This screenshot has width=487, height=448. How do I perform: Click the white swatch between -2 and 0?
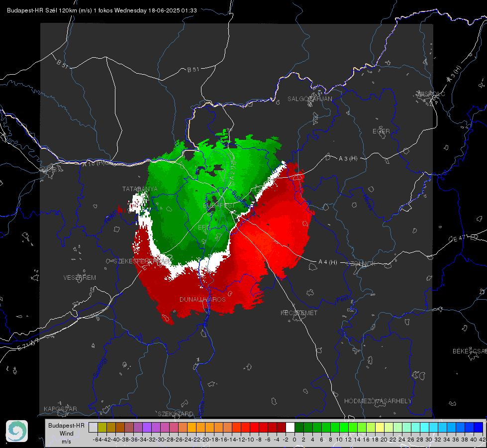(290, 427)
